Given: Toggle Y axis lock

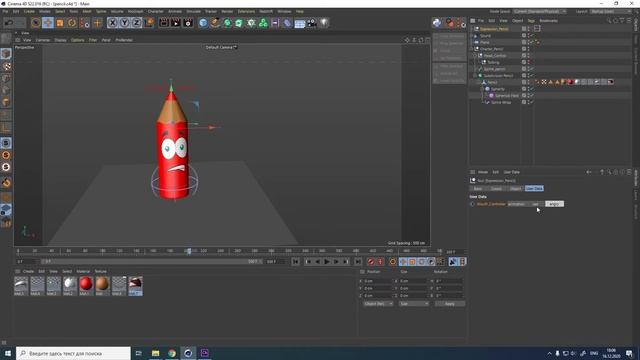Looking at the screenshot, I should tap(124, 23).
